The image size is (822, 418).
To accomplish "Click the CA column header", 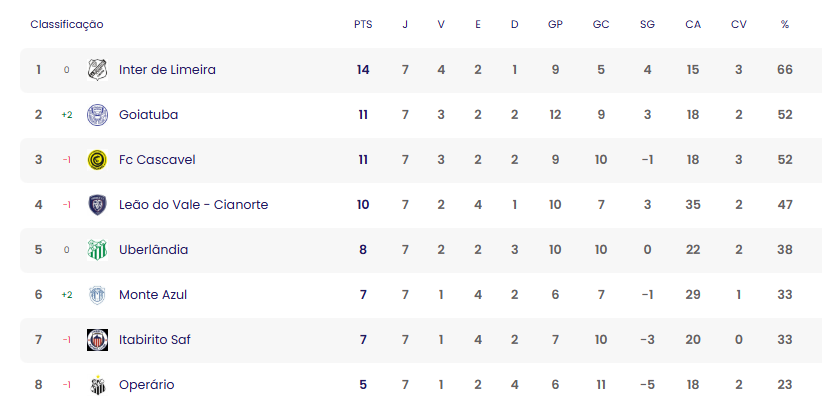I will (693, 25).
